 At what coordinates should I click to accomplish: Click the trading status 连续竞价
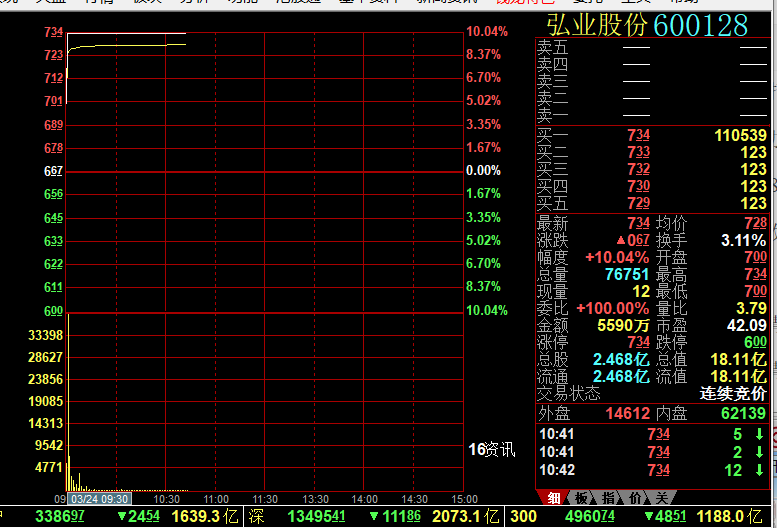(733, 393)
